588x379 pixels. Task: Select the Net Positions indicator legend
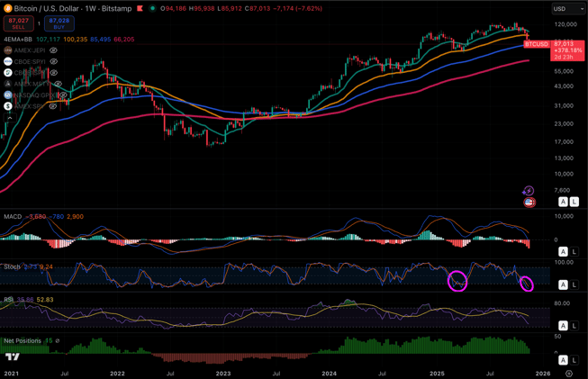pos(23,341)
